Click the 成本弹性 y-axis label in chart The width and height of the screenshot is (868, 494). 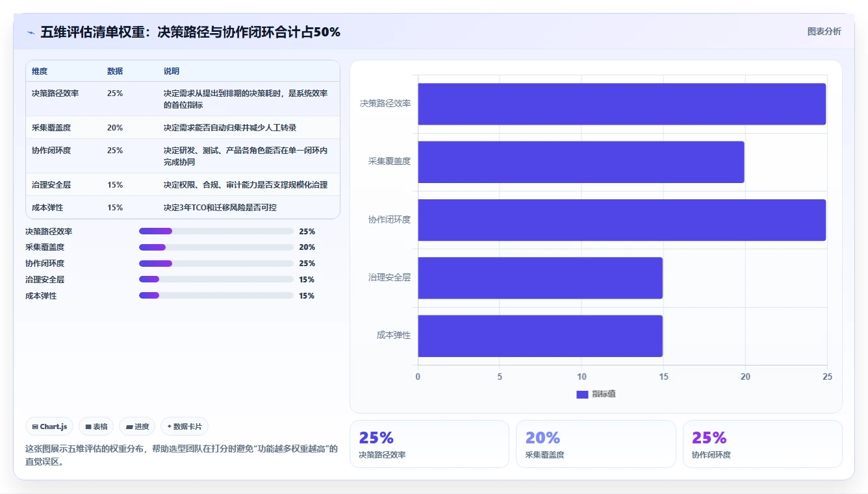point(394,336)
